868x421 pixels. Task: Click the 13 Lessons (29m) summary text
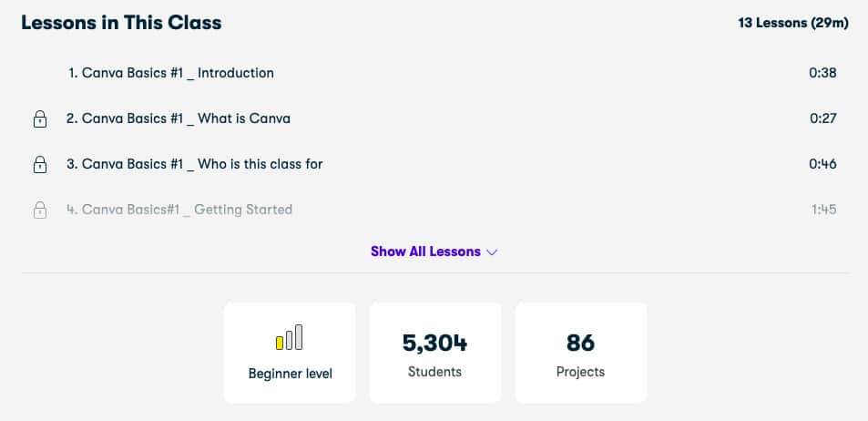[792, 24]
